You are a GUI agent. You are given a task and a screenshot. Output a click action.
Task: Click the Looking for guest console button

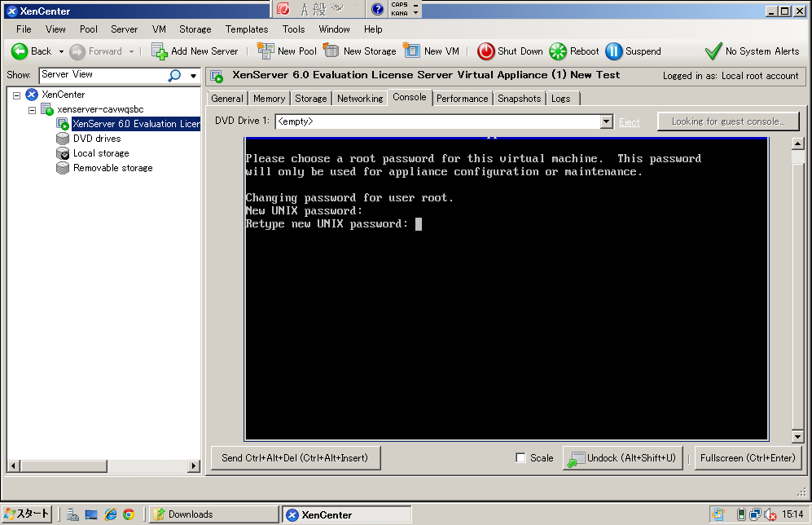click(728, 121)
